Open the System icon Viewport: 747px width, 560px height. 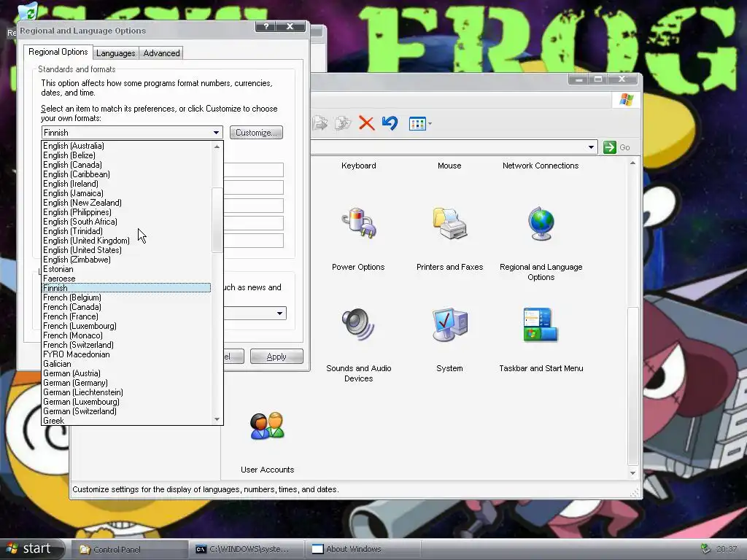tap(449, 324)
